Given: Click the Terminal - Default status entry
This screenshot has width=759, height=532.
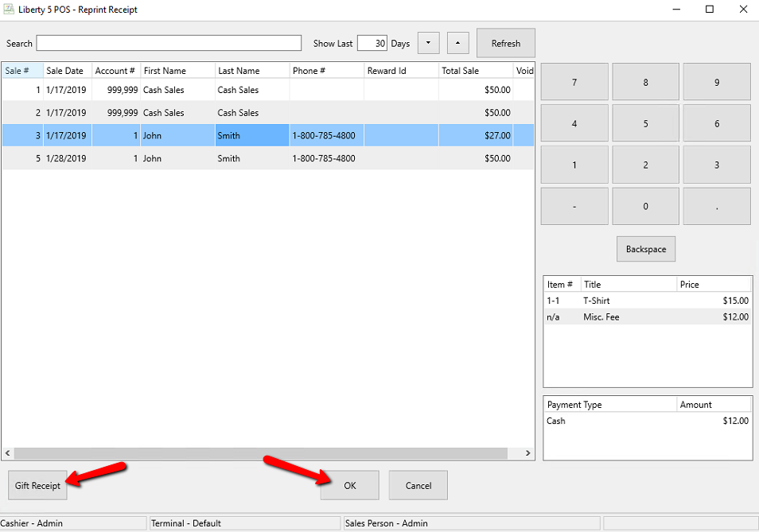Looking at the screenshot, I should pyautogui.click(x=245, y=522).
